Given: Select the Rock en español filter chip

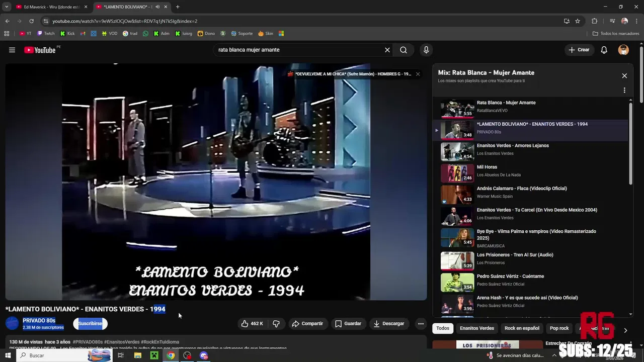Looking at the screenshot, I should (522, 328).
